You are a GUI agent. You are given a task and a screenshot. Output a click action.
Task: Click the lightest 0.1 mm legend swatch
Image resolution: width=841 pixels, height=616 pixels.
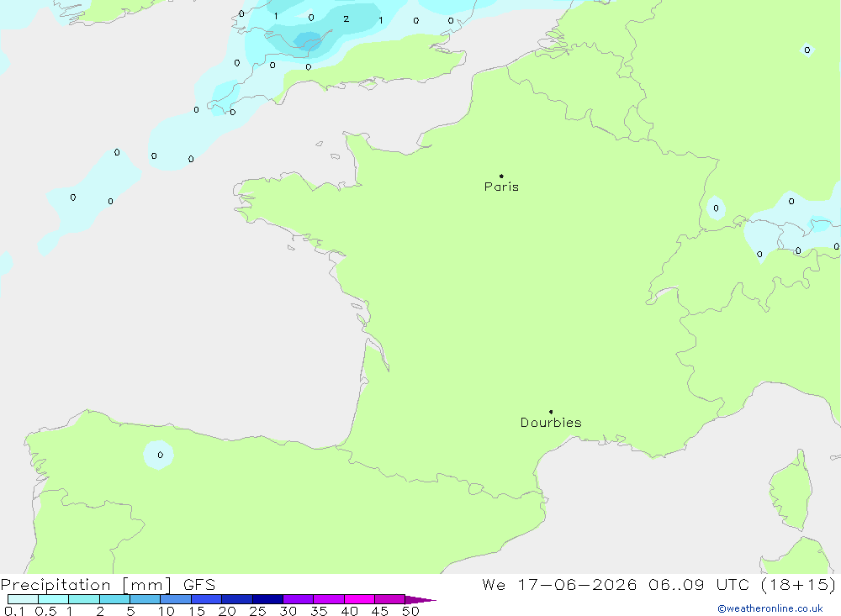tap(23, 599)
